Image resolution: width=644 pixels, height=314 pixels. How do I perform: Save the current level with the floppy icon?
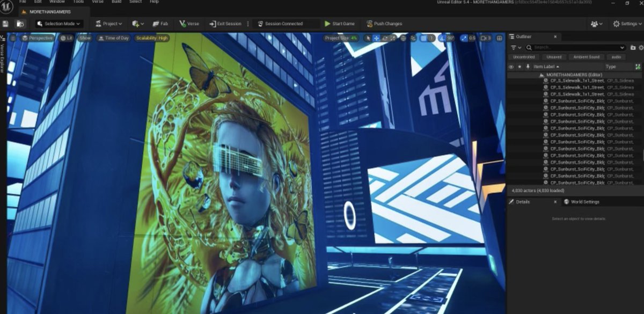(x=6, y=24)
